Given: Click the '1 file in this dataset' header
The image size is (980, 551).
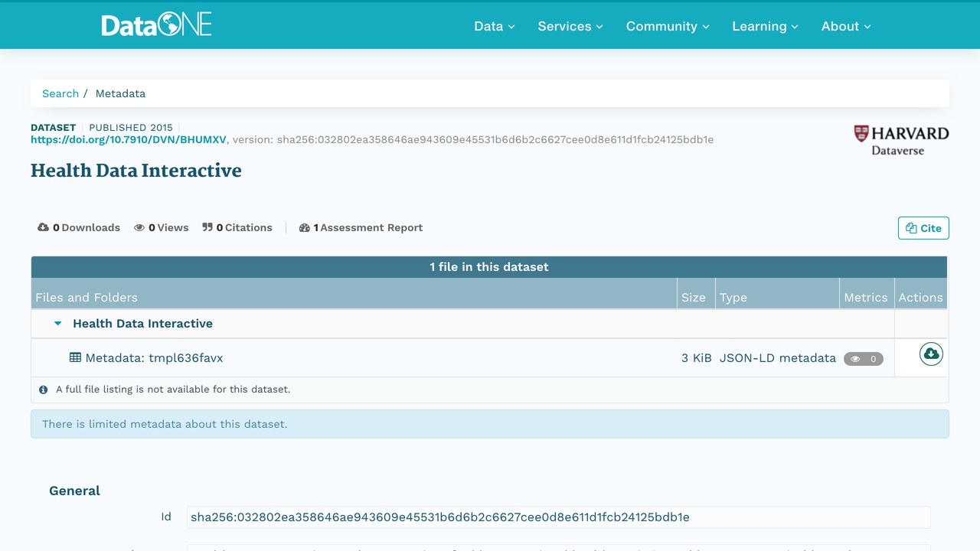Looking at the screenshot, I should (x=489, y=267).
